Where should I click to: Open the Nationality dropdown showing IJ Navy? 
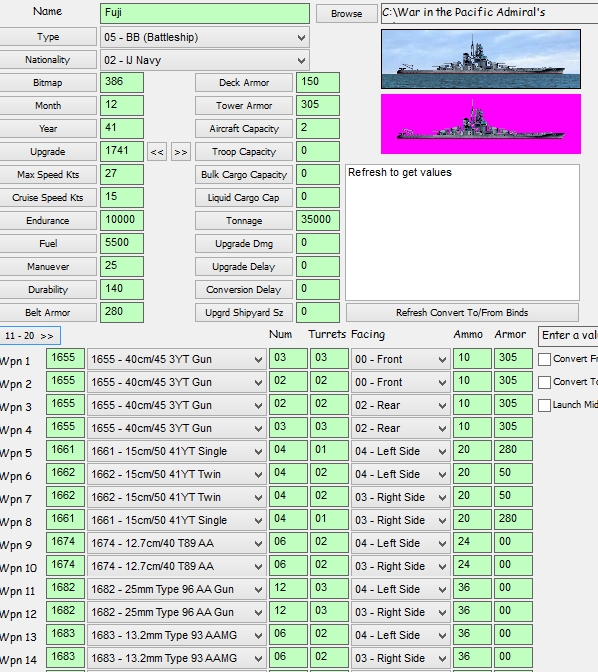[204, 60]
